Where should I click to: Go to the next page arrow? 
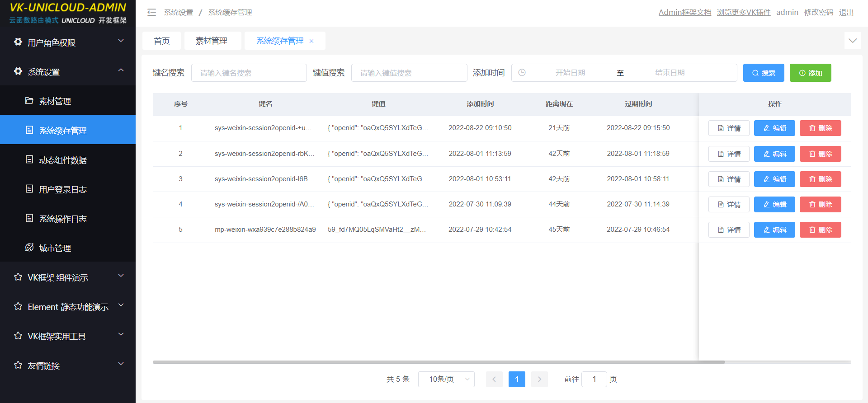[x=539, y=379]
